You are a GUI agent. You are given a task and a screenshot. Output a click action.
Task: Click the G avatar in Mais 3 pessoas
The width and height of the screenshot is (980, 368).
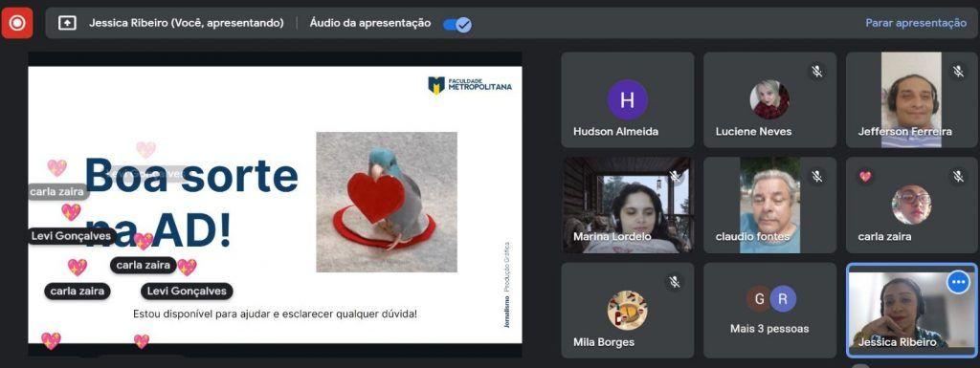tap(758, 299)
